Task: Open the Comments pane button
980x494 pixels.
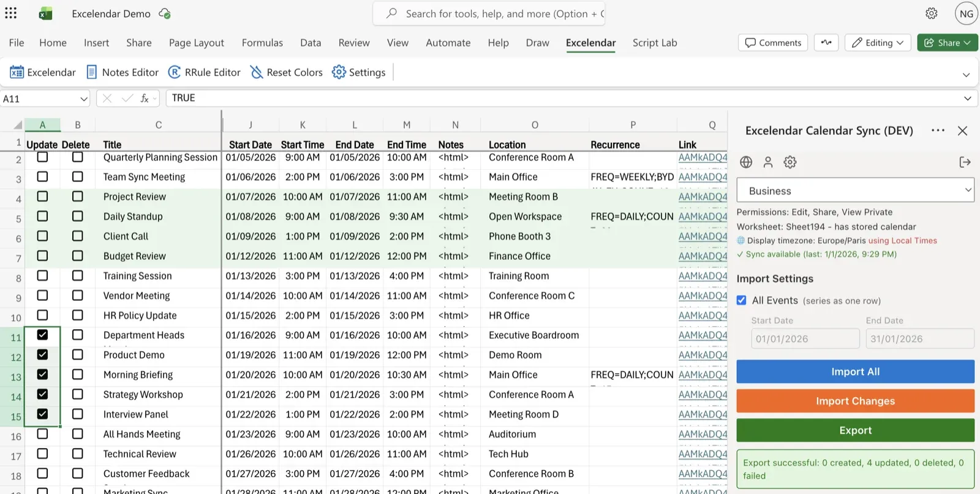Action: click(773, 42)
